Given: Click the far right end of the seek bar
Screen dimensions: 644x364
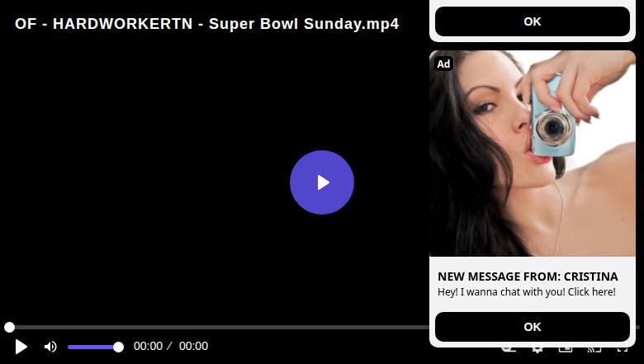Looking at the screenshot, I should click(638, 327).
